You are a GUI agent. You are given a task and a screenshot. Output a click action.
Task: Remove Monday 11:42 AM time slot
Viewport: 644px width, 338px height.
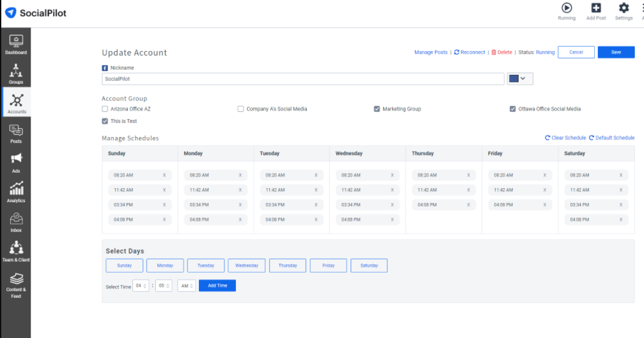click(240, 190)
